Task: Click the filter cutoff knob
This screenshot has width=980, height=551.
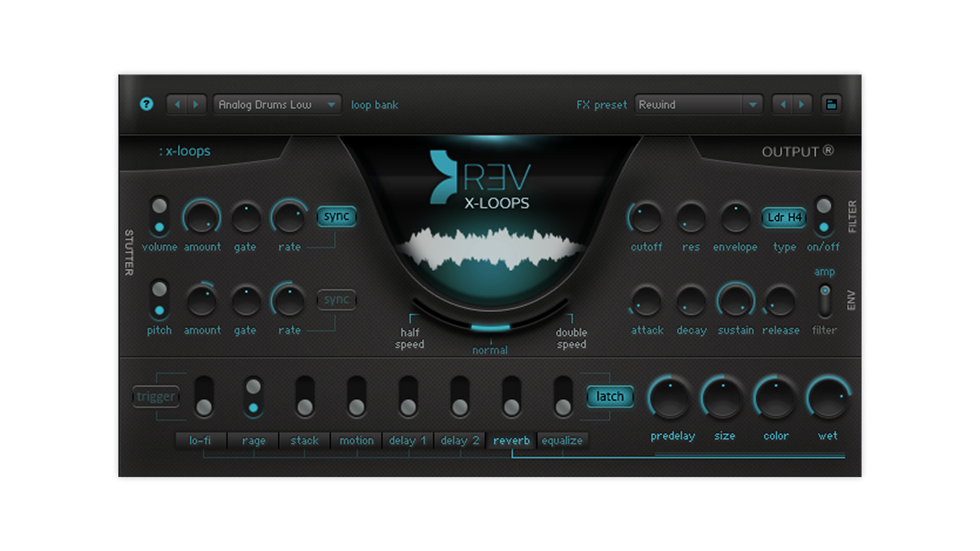Action: click(x=646, y=218)
